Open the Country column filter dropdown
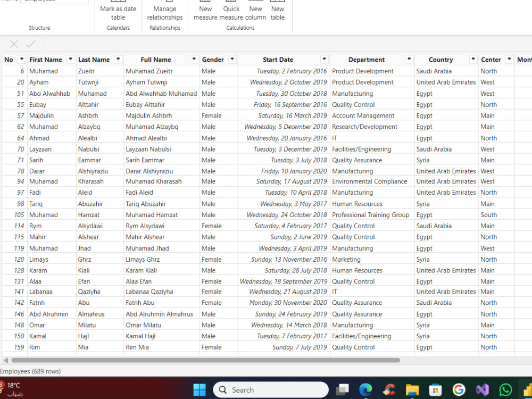The height and width of the screenshot is (399, 532). (473, 59)
